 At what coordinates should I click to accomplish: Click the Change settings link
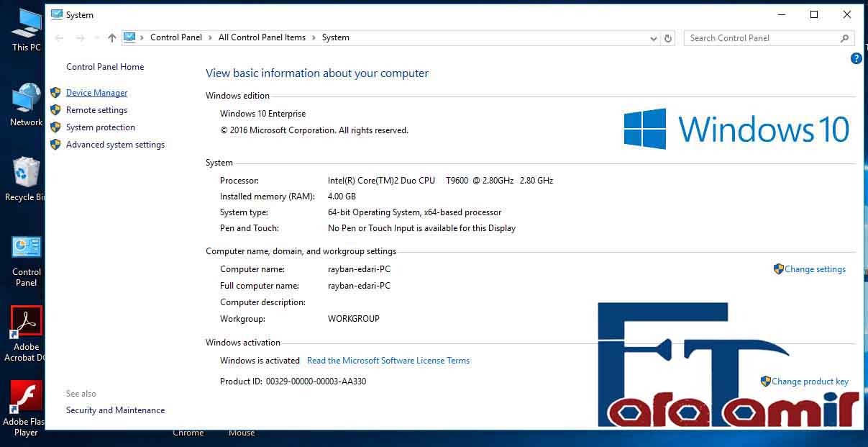[x=815, y=269]
